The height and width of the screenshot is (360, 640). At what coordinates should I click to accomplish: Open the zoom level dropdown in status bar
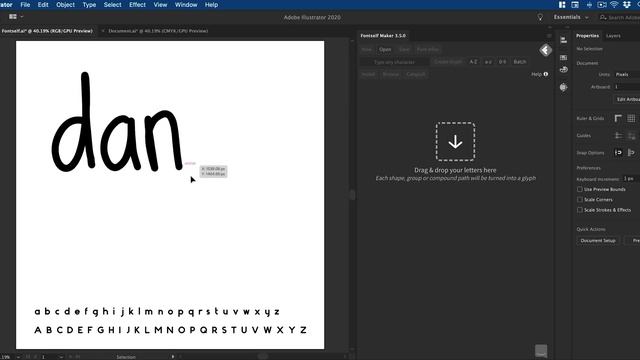[18, 357]
